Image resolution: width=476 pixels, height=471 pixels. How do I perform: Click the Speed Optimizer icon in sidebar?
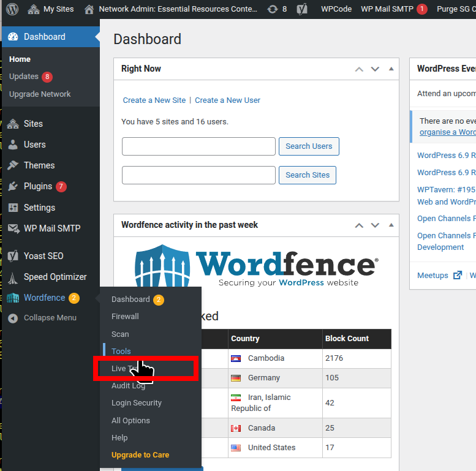[x=13, y=277]
